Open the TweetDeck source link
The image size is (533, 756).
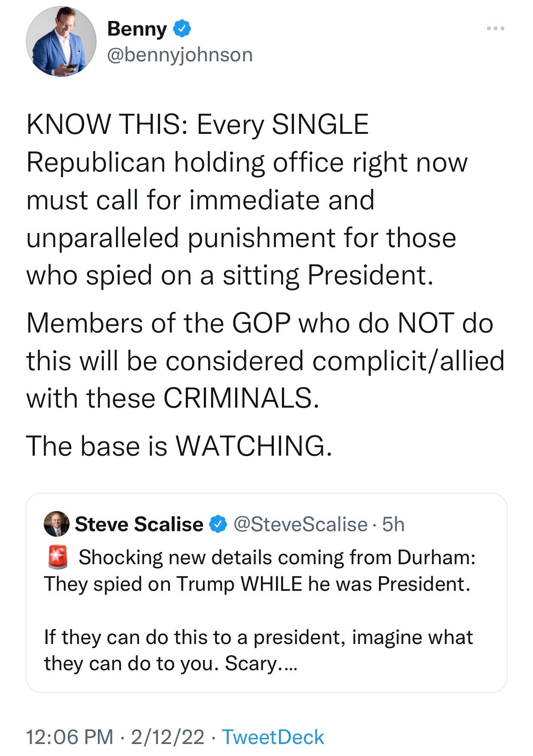pyautogui.click(x=273, y=737)
